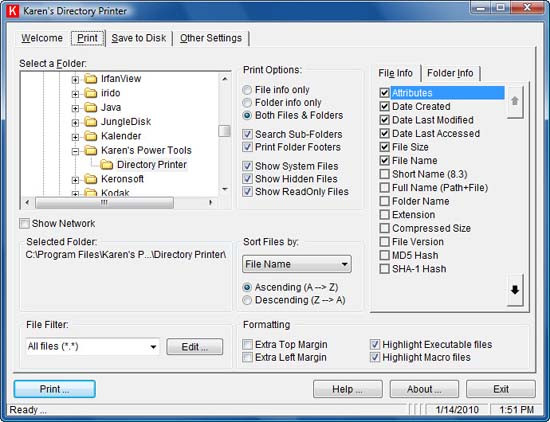550x422 pixels.
Task: Move selected item down with black arrow
Action: [x=515, y=290]
